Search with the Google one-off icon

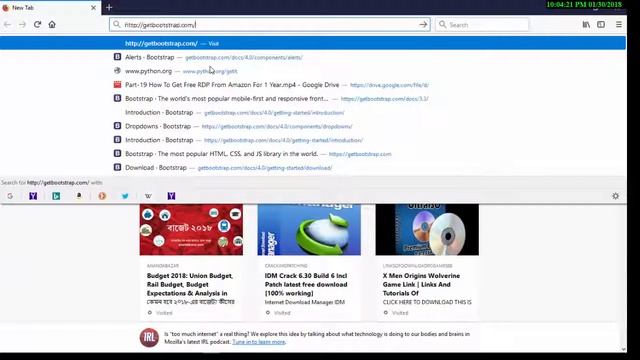click(x=10, y=196)
